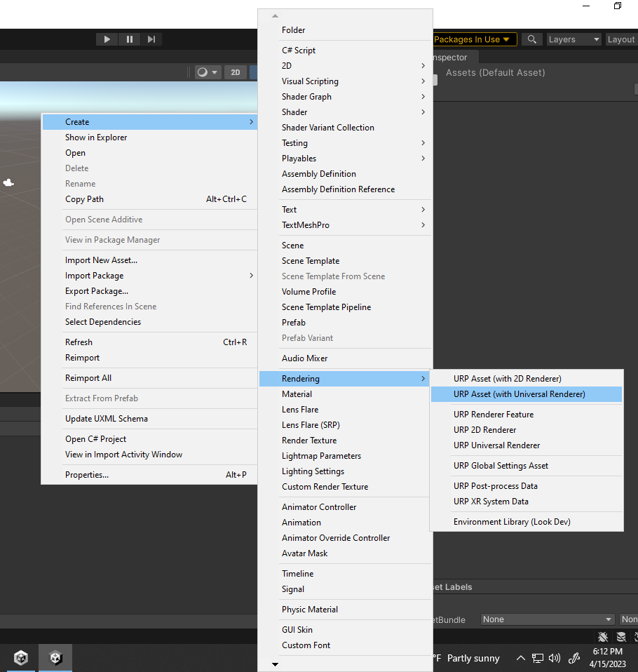
Task: Expand the Visual Scripting submenu
Action: 346,81
